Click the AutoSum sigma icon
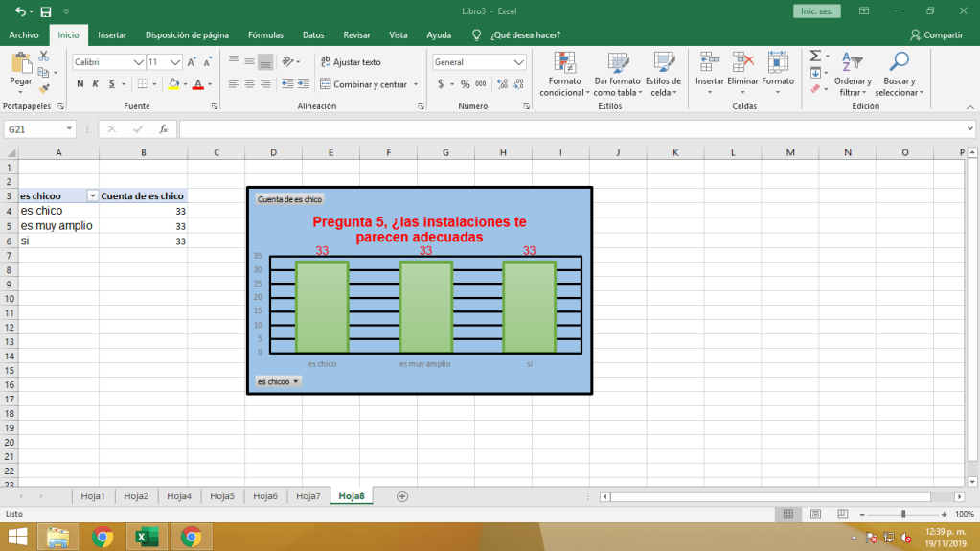Viewport: 980px width, 551px height. [x=815, y=57]
